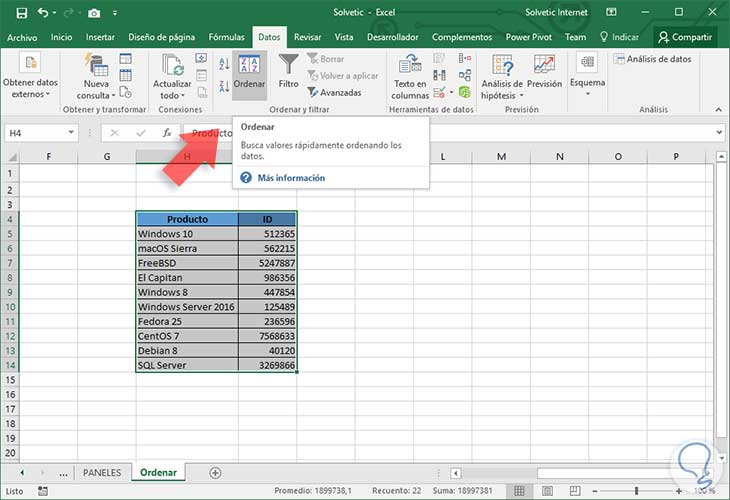Click the camera icon in quick access toolbar
This screenshot has height=500, width=730.
[x=94, y=14]
